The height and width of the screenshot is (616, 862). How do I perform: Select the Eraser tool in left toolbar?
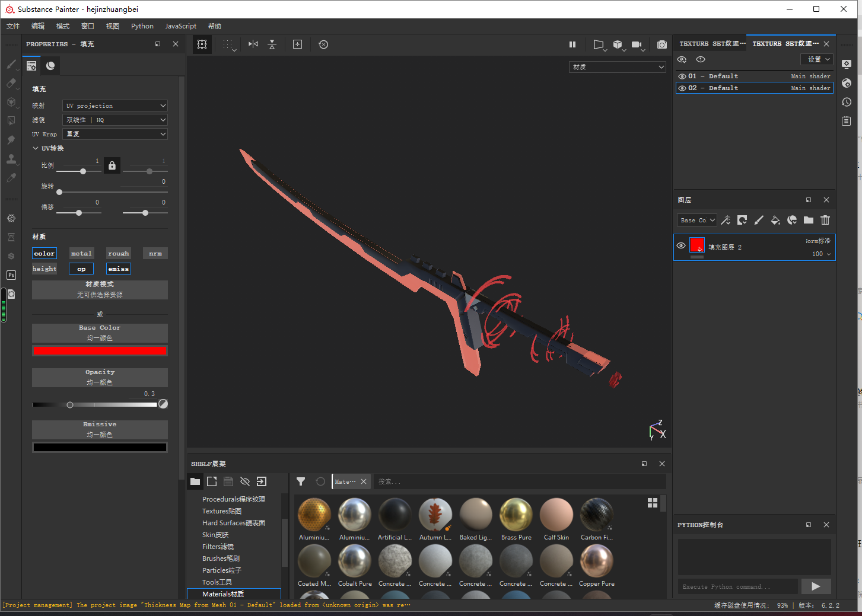pos(11,83)
